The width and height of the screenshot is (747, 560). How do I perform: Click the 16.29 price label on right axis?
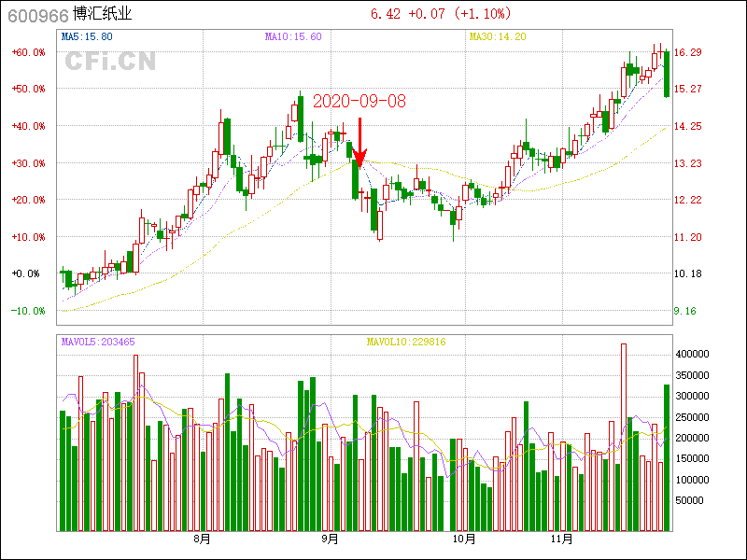[688, 52]
